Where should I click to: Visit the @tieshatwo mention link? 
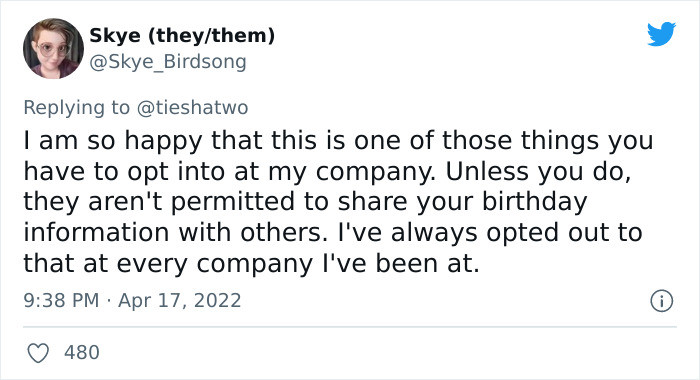[x=192, y=108]
